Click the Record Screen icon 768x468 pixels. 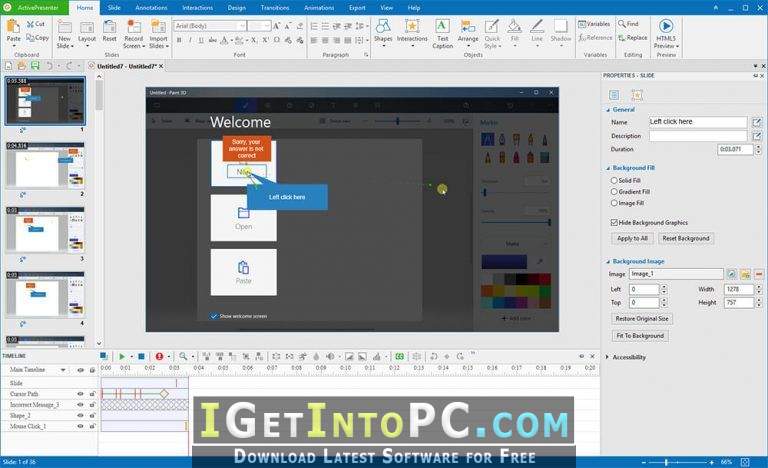(133, 27)
